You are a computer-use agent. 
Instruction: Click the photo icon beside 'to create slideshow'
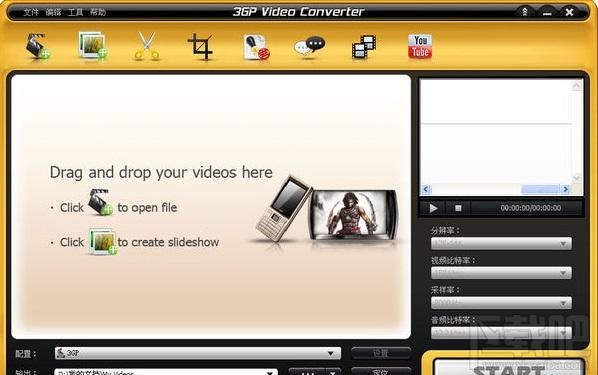[103, 242]
